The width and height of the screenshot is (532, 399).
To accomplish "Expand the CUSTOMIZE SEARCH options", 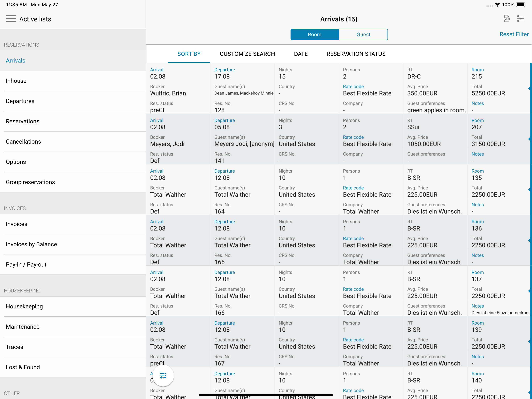I will [x=247, y=54].
